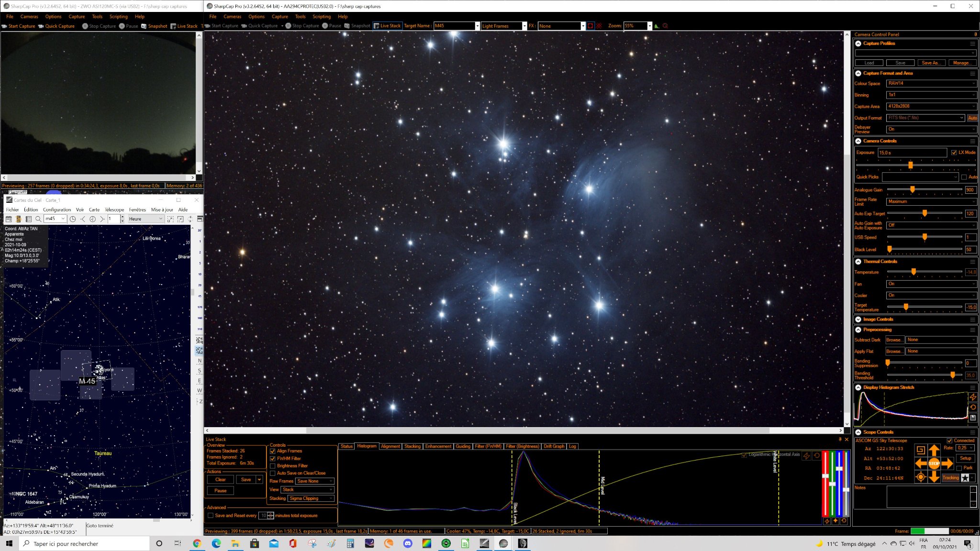This screenshot has width=980, height=551.
Task: Open Windows Start menu
Action: [9, 543]
